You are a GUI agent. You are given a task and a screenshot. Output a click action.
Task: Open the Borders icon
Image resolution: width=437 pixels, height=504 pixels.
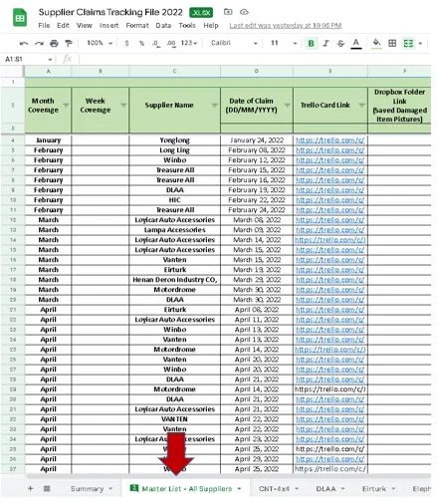392,43
